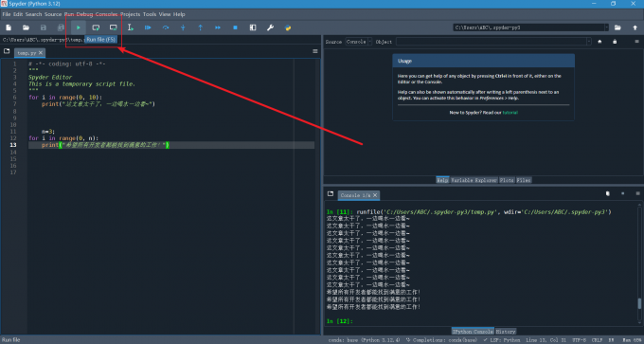The height and width of the screenshot is (344, 644).
Task: Switch to the Files tab
Action: [x=524, y=180]
